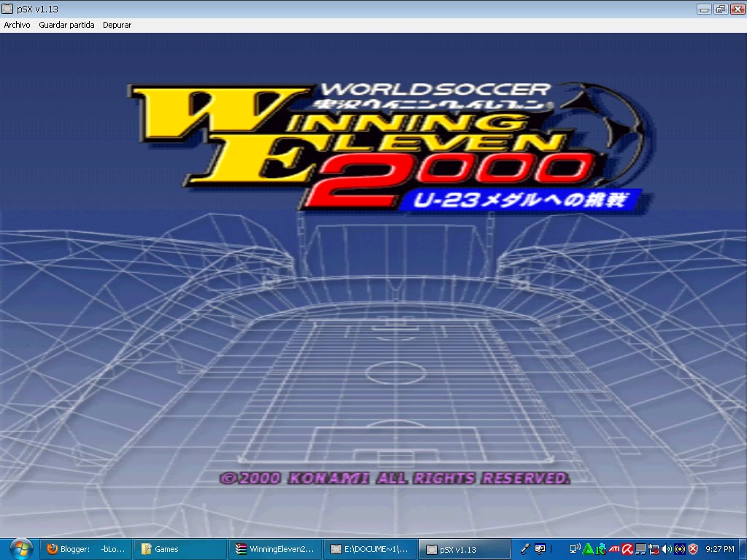Open the ATI tray icon
The image size is (747, 560).
pos(614,549)
